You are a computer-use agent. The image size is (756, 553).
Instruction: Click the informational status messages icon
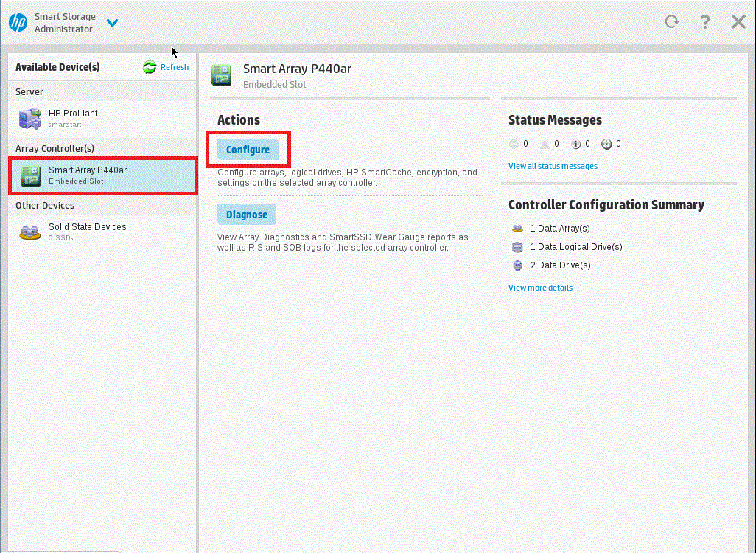575,144
